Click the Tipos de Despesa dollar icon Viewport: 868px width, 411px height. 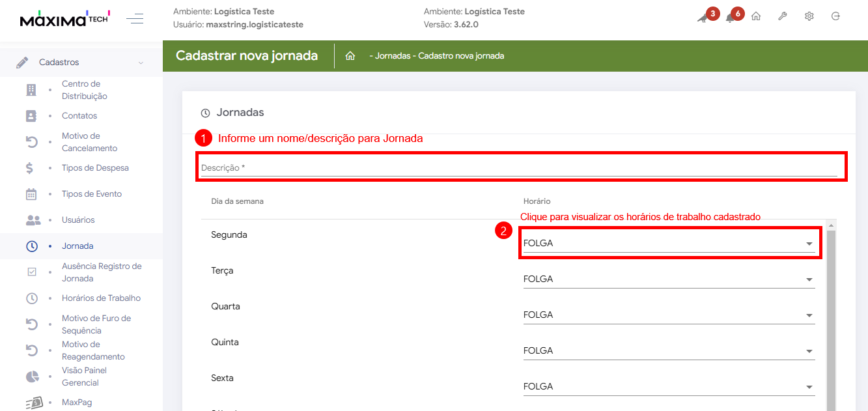tap(30, 168)
